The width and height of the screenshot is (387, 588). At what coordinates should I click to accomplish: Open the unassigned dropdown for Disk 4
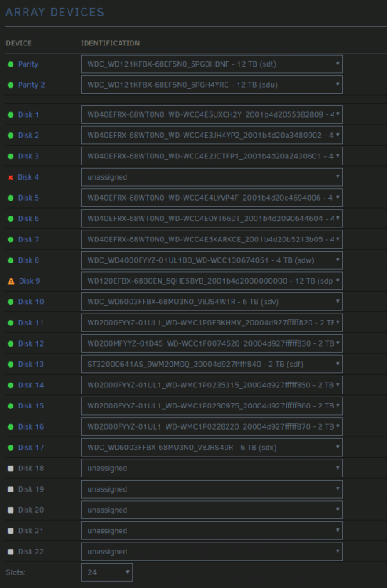212,177
